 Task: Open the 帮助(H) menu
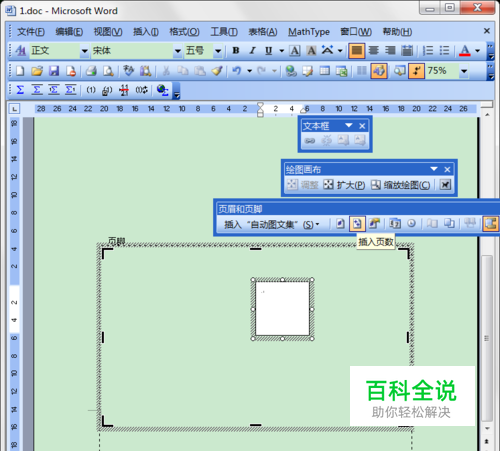pos(397,32)
